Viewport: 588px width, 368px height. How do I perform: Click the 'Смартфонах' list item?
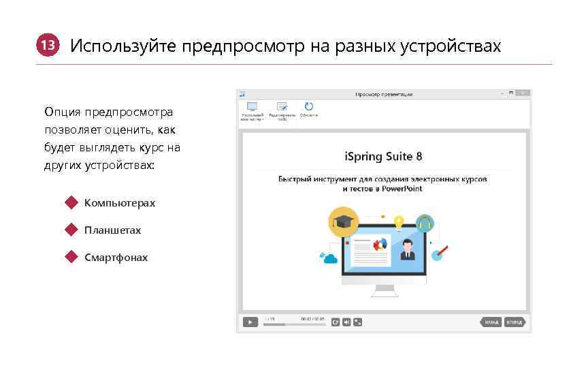tap(116, 258)
